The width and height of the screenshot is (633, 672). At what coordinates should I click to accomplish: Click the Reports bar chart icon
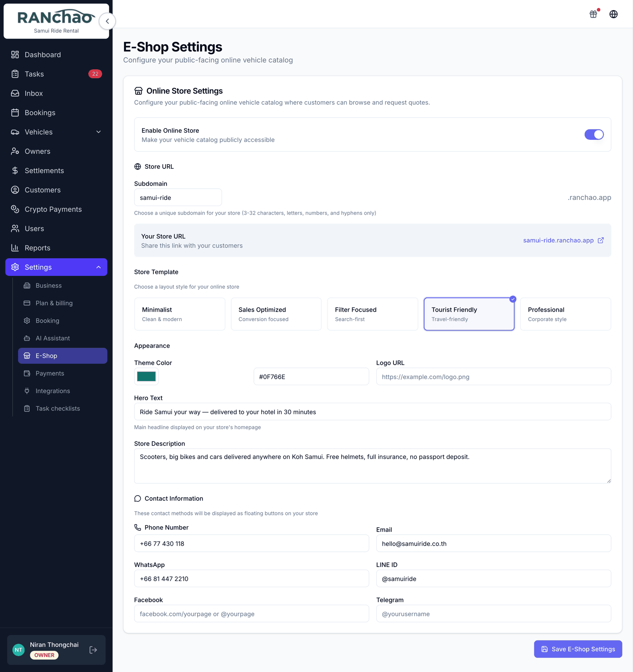15,248
